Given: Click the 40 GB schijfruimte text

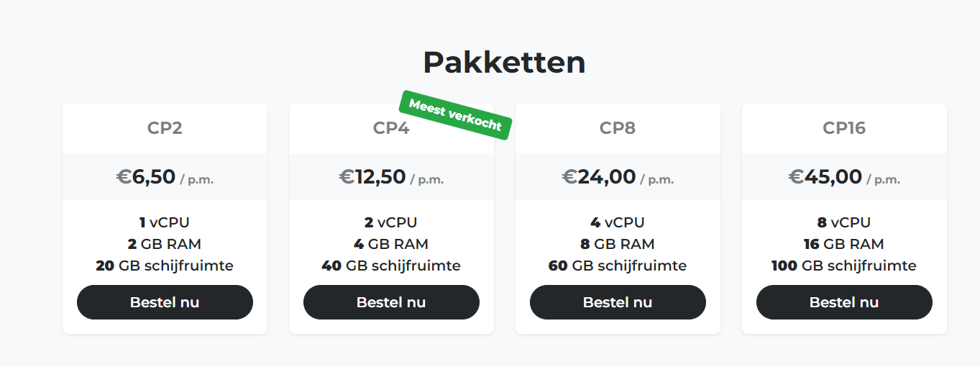Looking at the screenshot, I should pos(391,266).
